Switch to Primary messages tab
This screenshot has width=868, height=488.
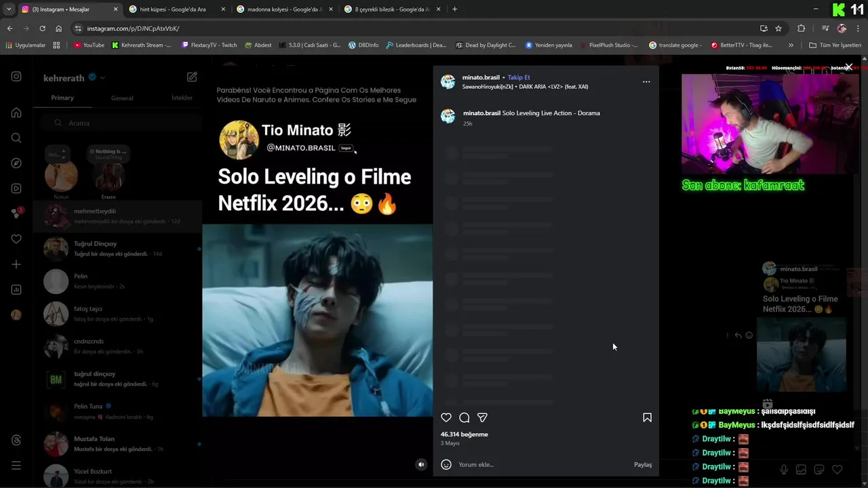point(62,98)
